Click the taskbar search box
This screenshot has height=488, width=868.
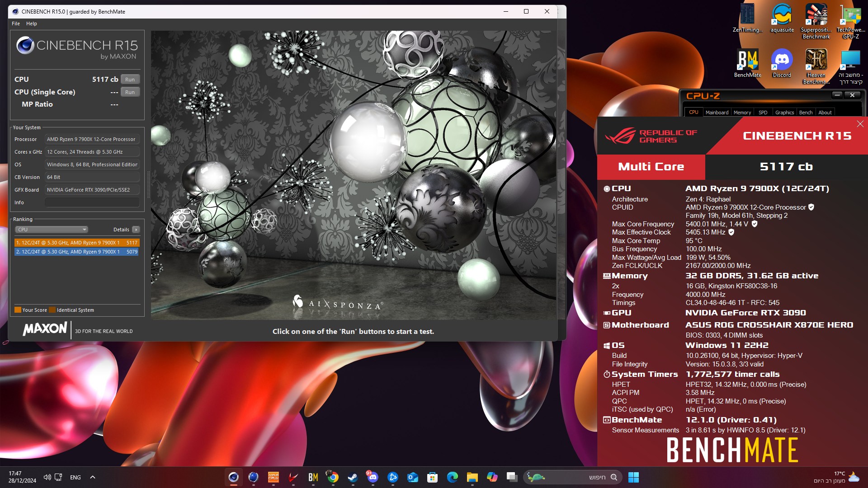tap(573, 477)
